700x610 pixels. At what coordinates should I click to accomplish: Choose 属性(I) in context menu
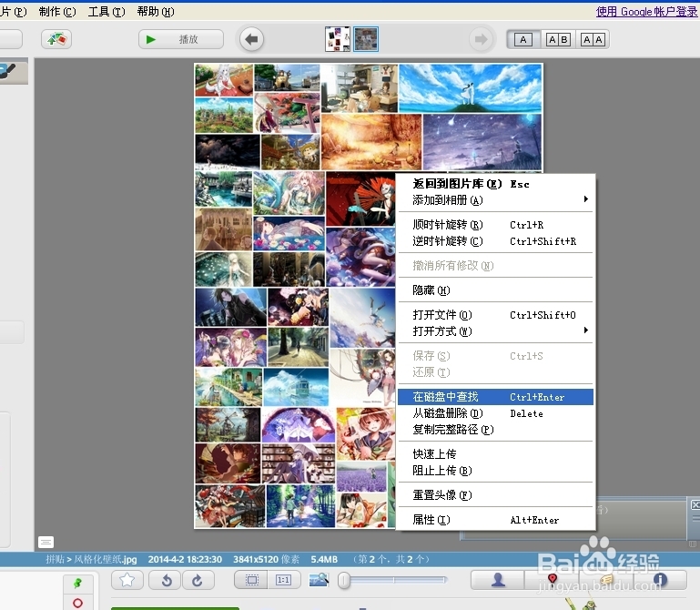[x=495, y=520]
